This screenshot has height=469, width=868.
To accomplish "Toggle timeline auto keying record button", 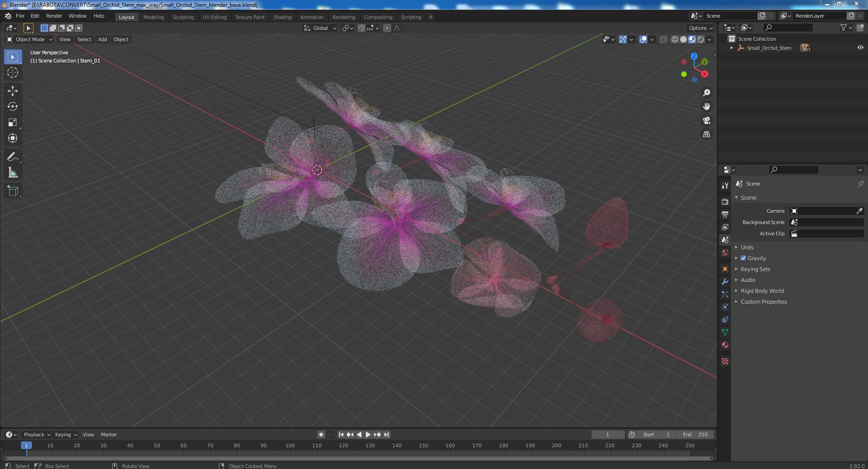I will coord(321,435).
